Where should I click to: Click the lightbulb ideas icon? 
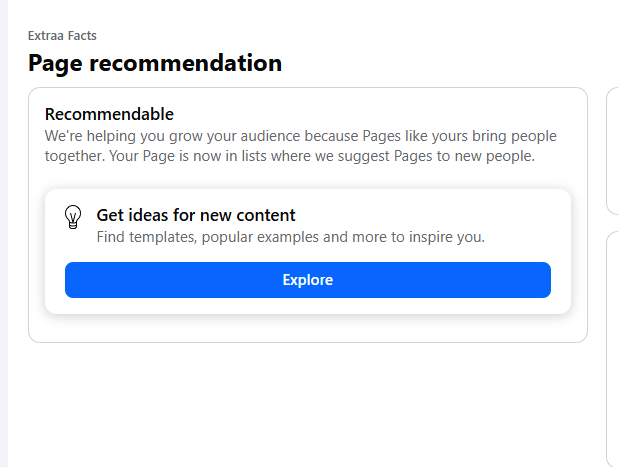73,217
